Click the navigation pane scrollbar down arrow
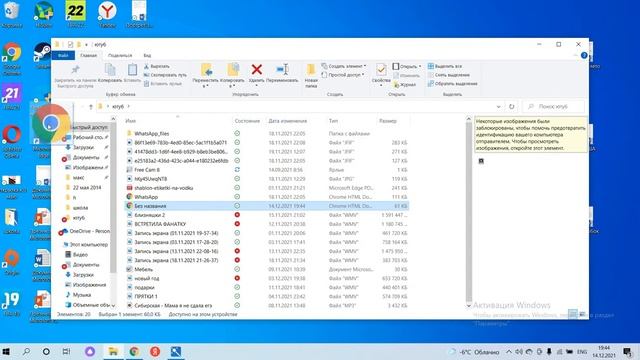This screenshot has height=360, width=640. (113, 305)
